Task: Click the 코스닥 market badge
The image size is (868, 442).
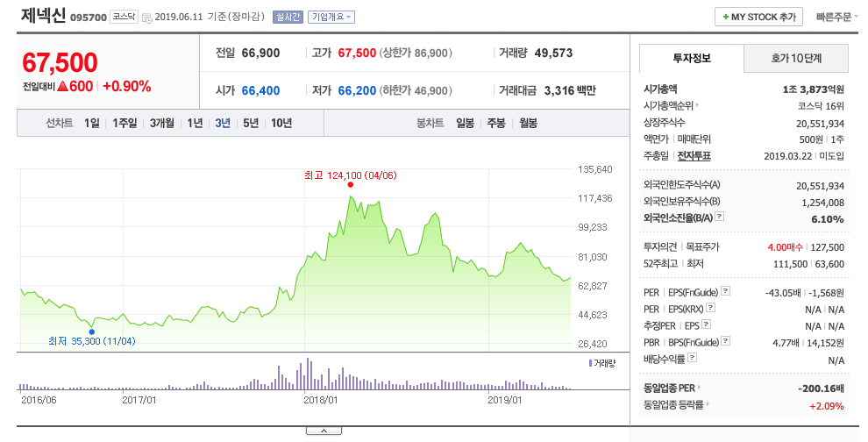Action: (124, 17)
